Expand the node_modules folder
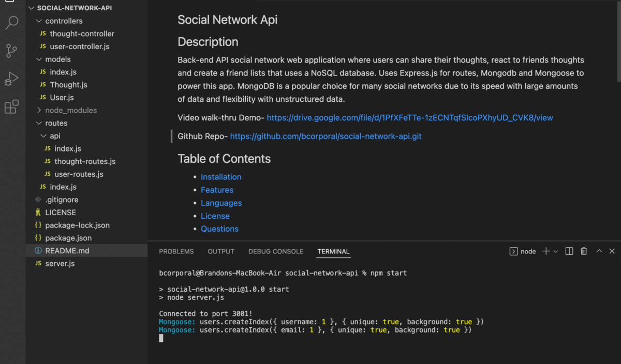Viewport: 621px width, 364px height. tap(71, 110)
